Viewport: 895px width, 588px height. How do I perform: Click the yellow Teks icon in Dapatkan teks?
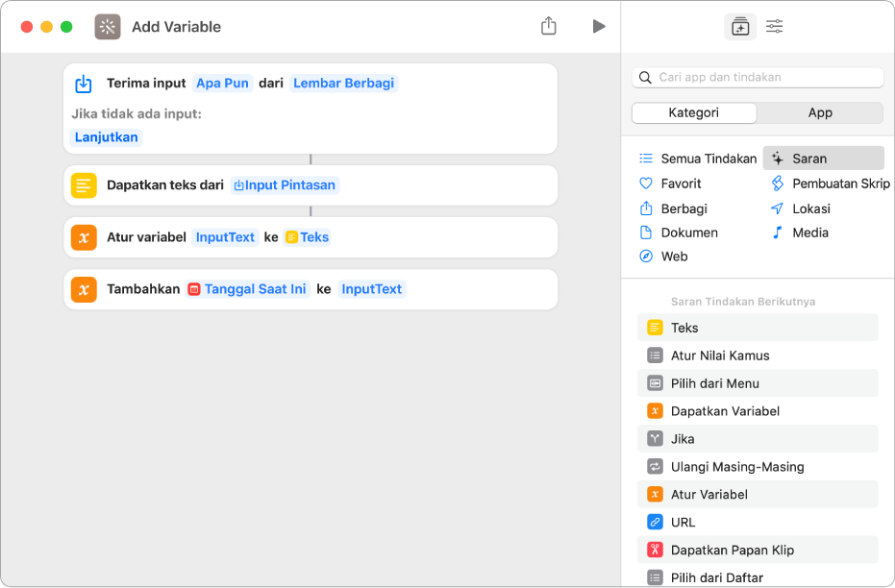84,185
